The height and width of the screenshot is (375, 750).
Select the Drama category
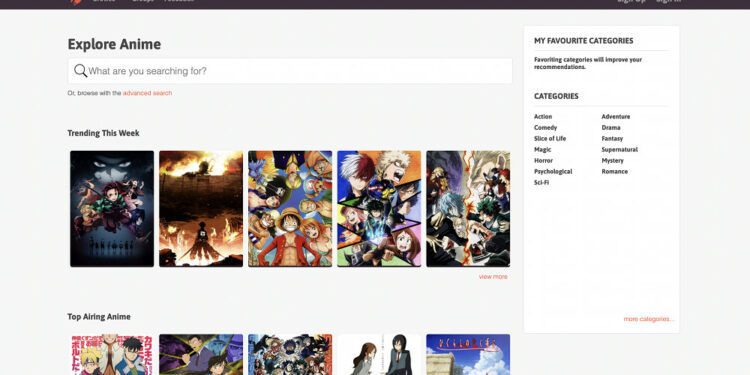coord(611,128)
